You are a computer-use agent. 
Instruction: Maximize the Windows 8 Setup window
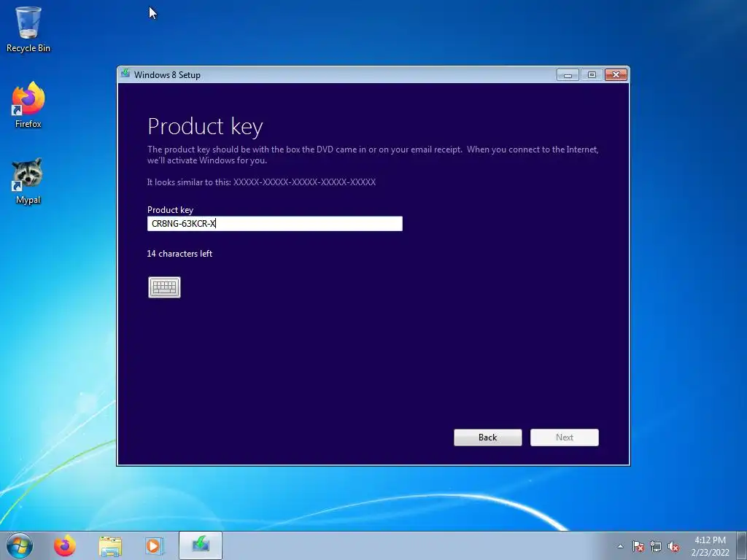coord(592,75)
